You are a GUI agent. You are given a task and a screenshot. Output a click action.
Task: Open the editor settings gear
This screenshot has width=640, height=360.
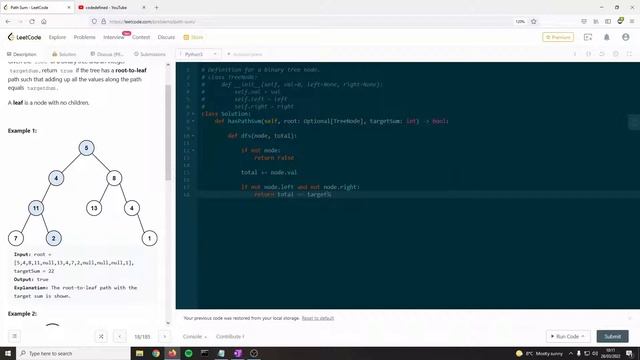click(616, 54)
